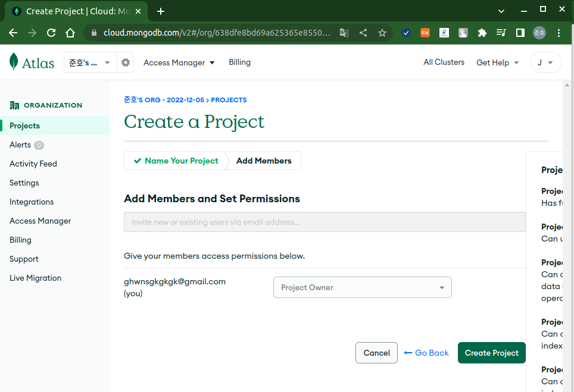Select the Add Members step
The width and height of the screenshot is (574, 392).
point(264,161)
